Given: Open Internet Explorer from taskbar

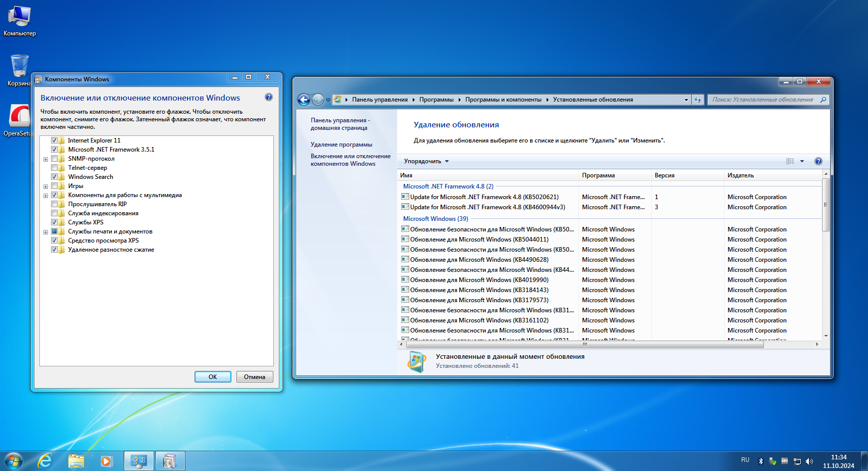Looking at the screenshot, I should pyautogui.click(x=45, y=461).
